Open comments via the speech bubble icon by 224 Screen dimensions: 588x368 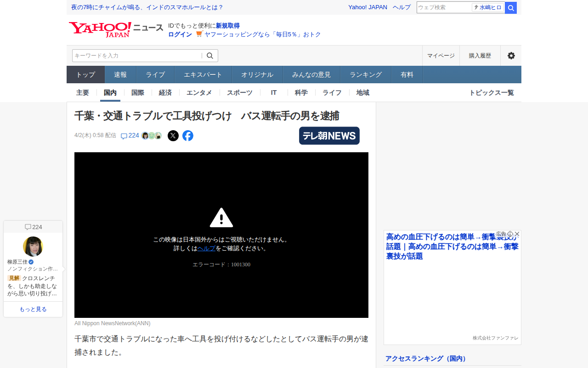tap(124, 136)
